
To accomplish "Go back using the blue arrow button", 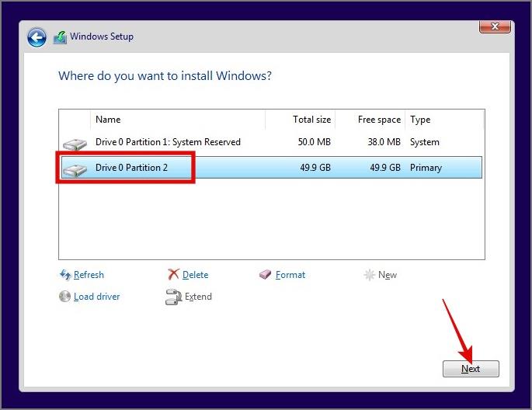I will pos(37,37).
